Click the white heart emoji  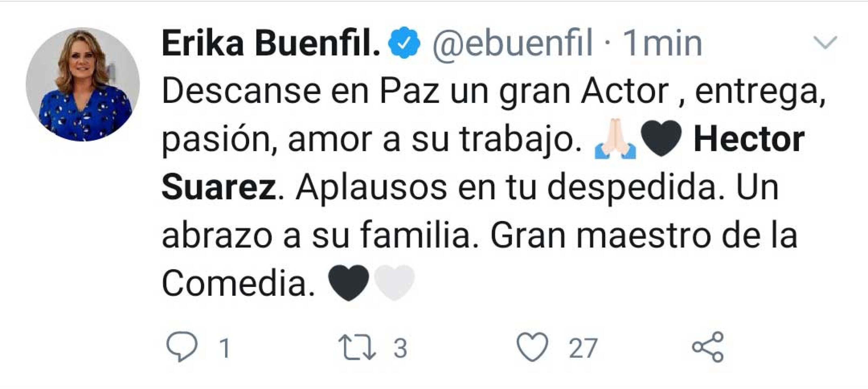pyautogui.click(x=394, y=282)
